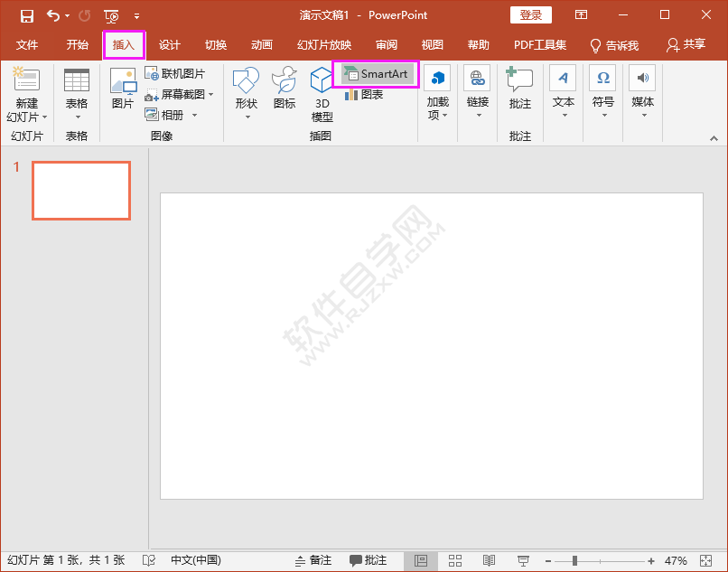Open the 动画 animations tab
The width and height of the screenshot is (728, 572).
(x=262, y=45)
